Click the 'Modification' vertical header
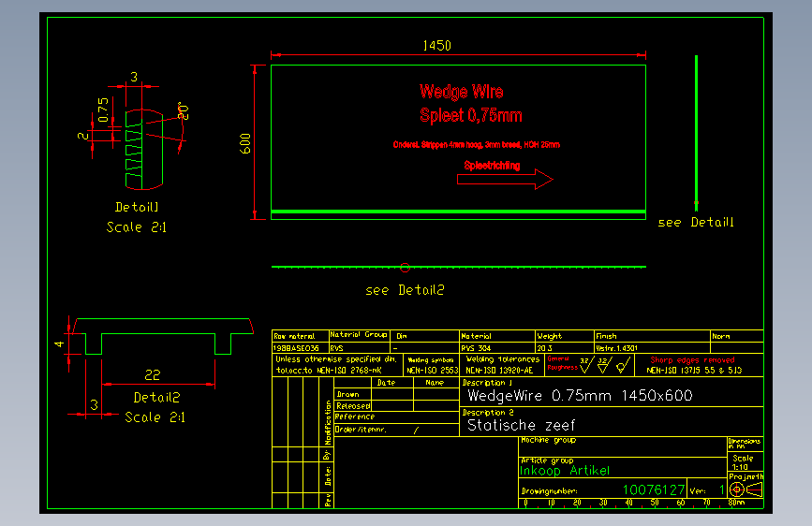The image size is (812, 526). [x=327, y=422]
